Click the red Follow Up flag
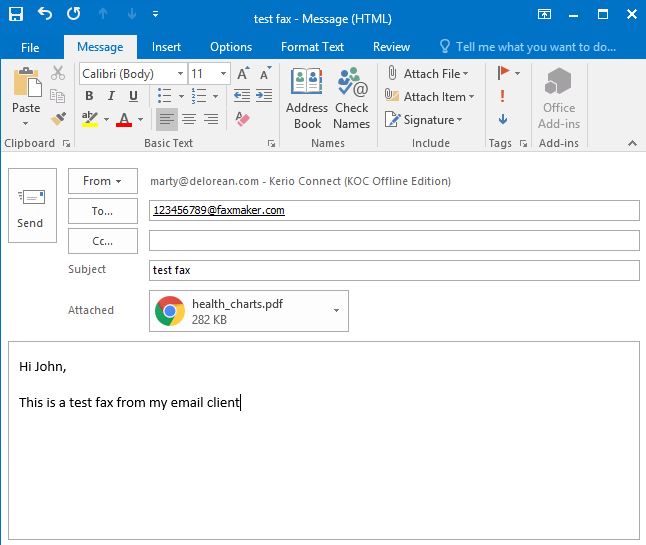The height and width of the screenshot is (545, 646). click(503, 73)
